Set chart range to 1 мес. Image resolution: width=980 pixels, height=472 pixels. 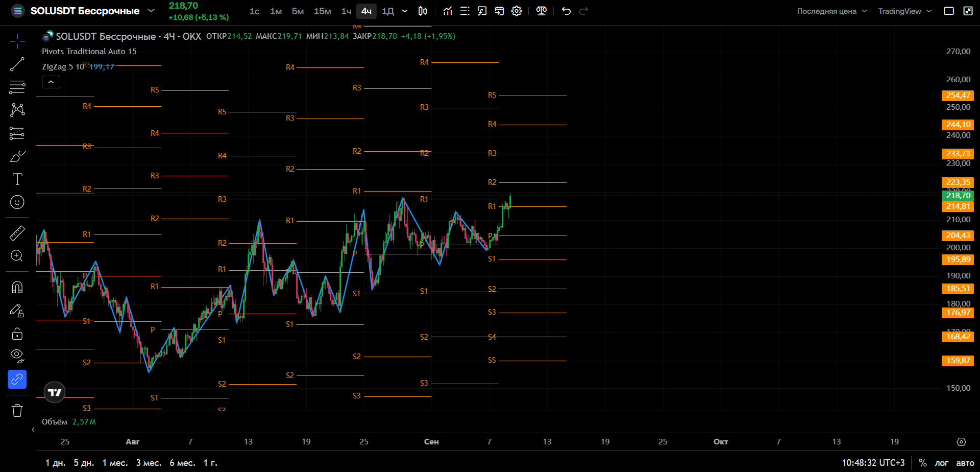point(115,463)
